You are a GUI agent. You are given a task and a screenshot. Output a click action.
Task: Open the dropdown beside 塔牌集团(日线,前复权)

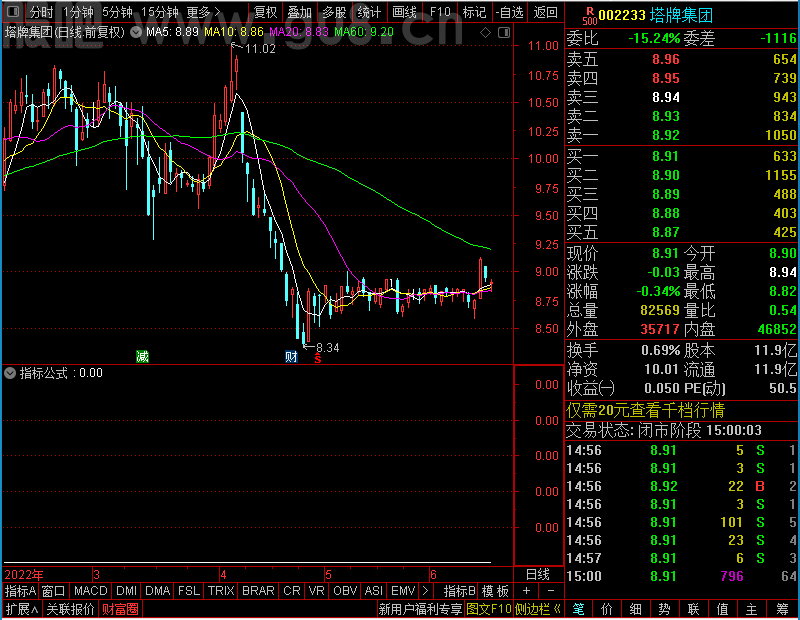(x=136, y=32)
